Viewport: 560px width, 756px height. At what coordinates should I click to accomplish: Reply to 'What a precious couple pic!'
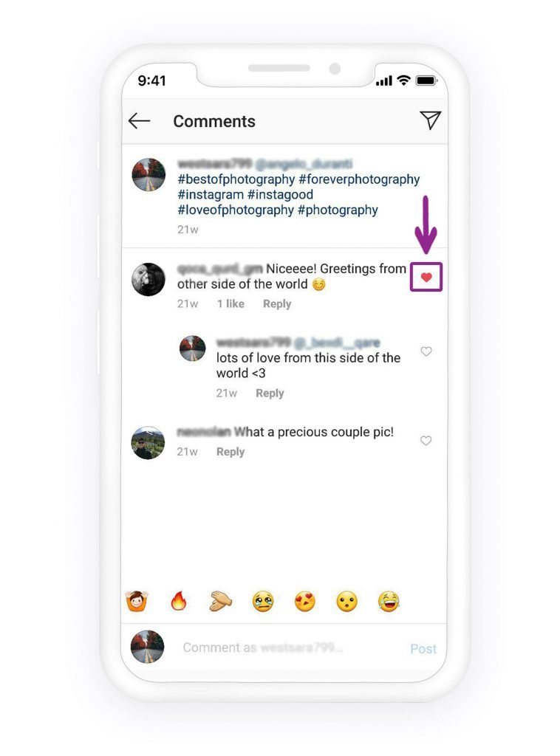click(230, 452)
